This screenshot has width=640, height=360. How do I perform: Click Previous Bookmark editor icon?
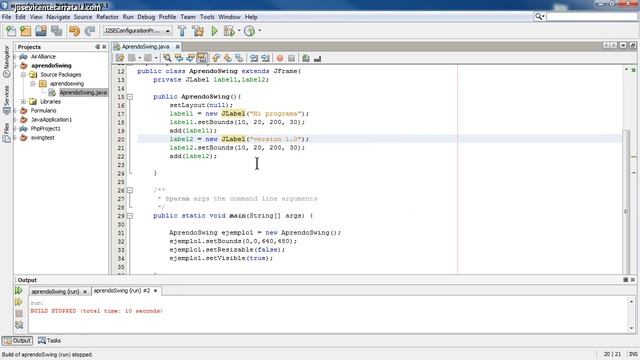point(216,58)
